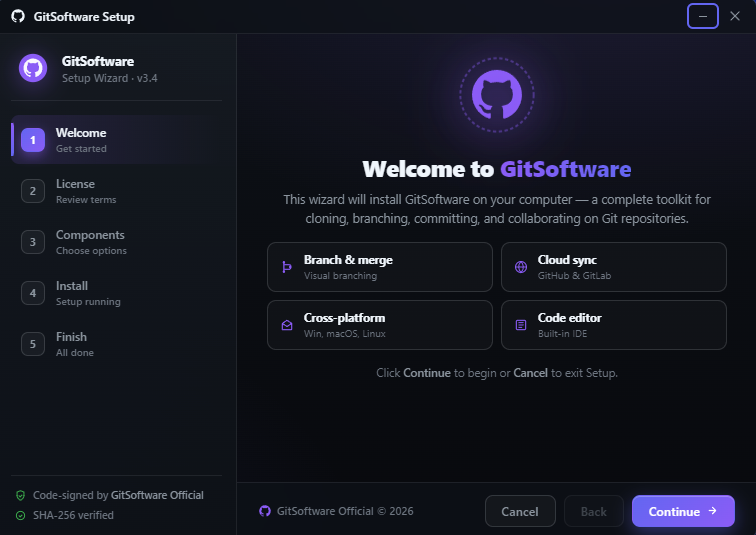Click the "This wizard will install" description

click(497, 209)
